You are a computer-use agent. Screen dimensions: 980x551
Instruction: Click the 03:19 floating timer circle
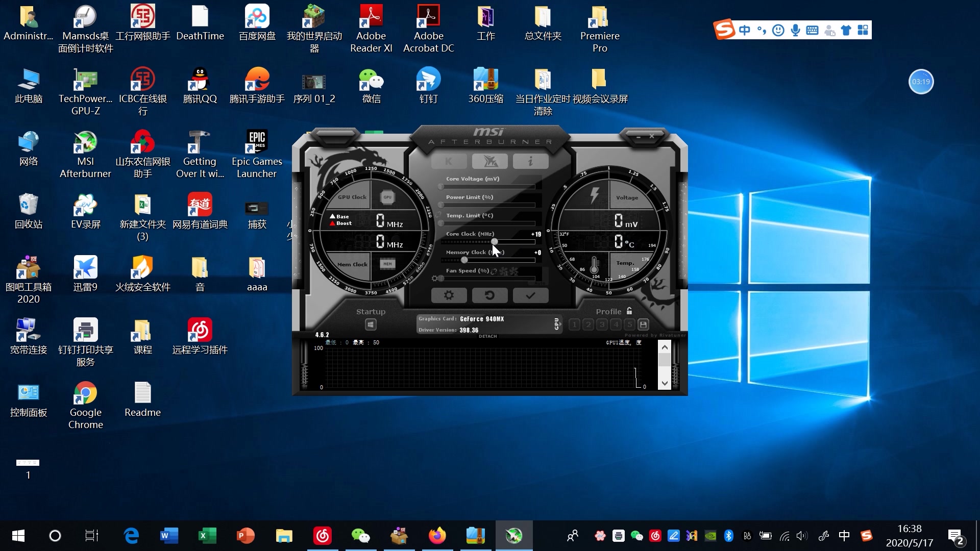[x=921, y=82]
